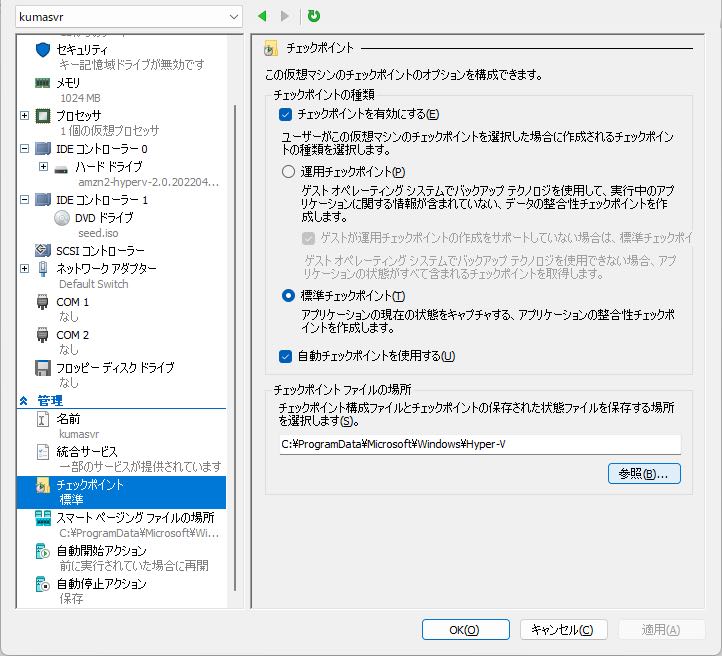The height and width of the screenshot is (656, 722).
Task: Select the DVD drive disc icon
Action: 61,217
